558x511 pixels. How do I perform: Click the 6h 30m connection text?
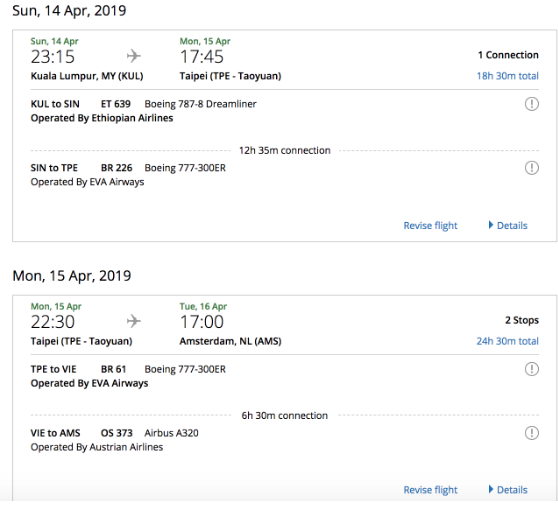(285, 415)
